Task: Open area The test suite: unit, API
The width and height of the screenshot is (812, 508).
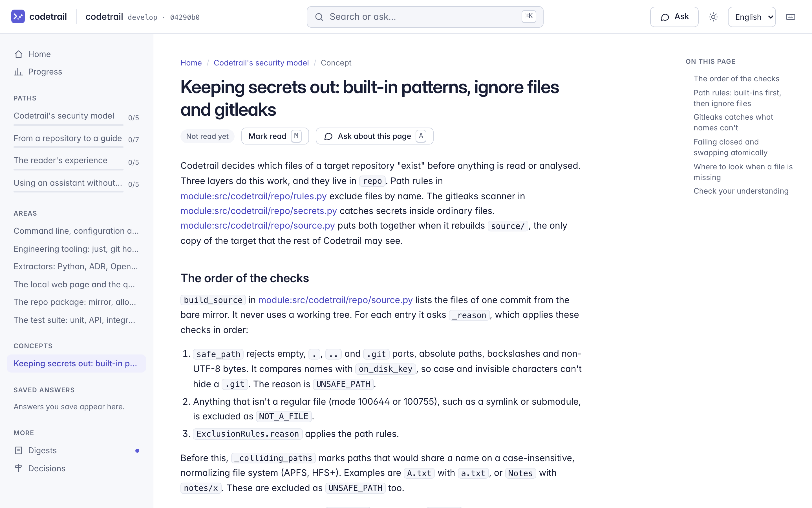Action: point(76,320)
